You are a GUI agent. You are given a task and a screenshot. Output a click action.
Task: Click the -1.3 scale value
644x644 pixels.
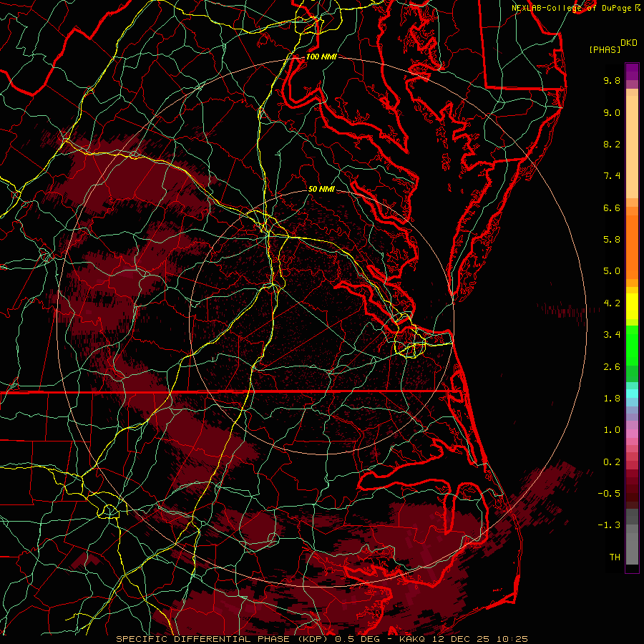pyautogui.click(x=609, y=525)
